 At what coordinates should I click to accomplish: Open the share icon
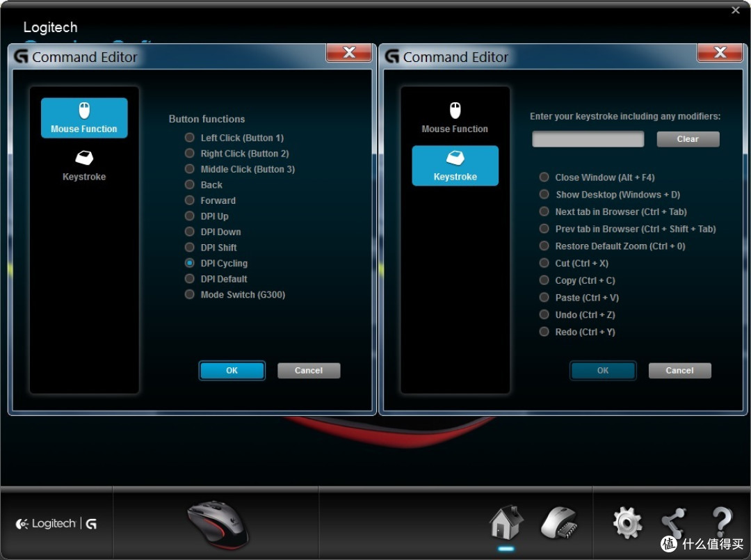[x=673, y=523]
